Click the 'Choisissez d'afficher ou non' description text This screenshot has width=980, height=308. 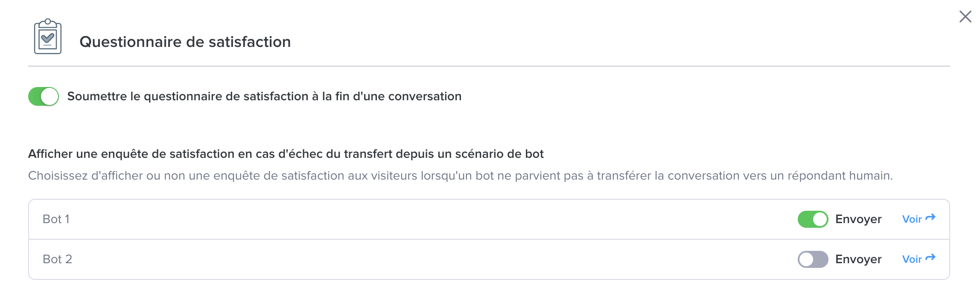click(460, 176)
